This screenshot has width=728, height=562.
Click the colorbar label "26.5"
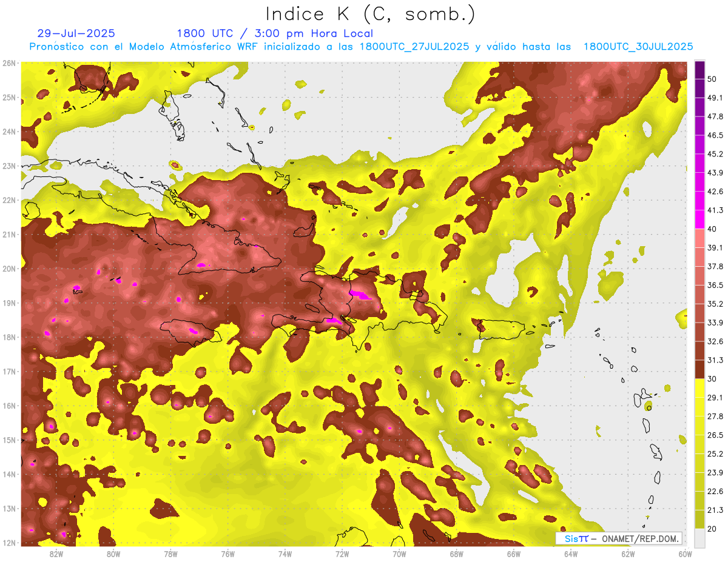coord(715,435)
